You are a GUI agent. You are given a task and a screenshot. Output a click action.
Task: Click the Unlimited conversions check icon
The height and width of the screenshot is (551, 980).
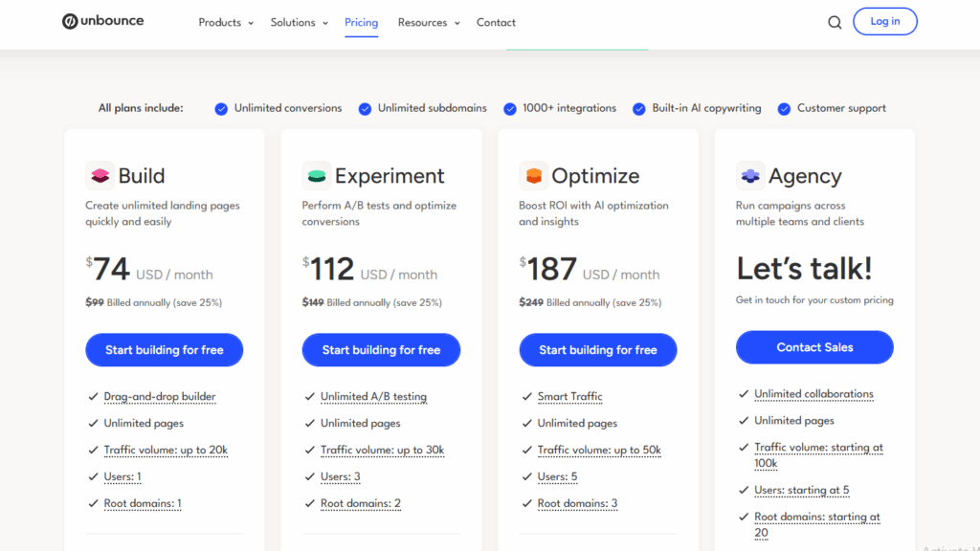[221, 109]
